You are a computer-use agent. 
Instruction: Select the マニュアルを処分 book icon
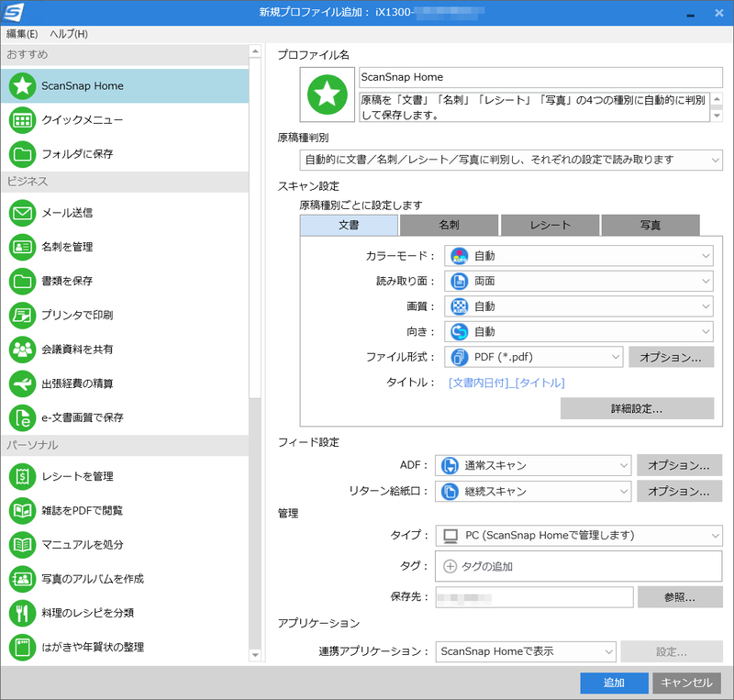coord(22,545)
